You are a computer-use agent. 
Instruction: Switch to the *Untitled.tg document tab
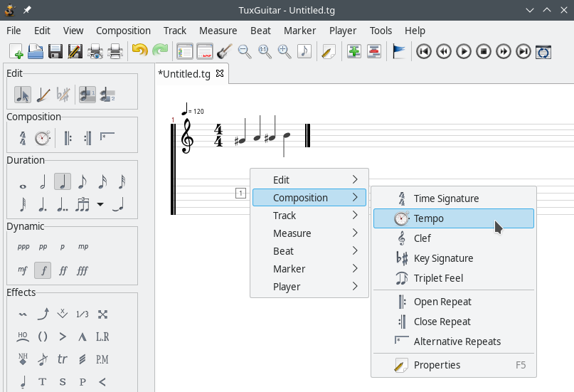tap(184, 73)
